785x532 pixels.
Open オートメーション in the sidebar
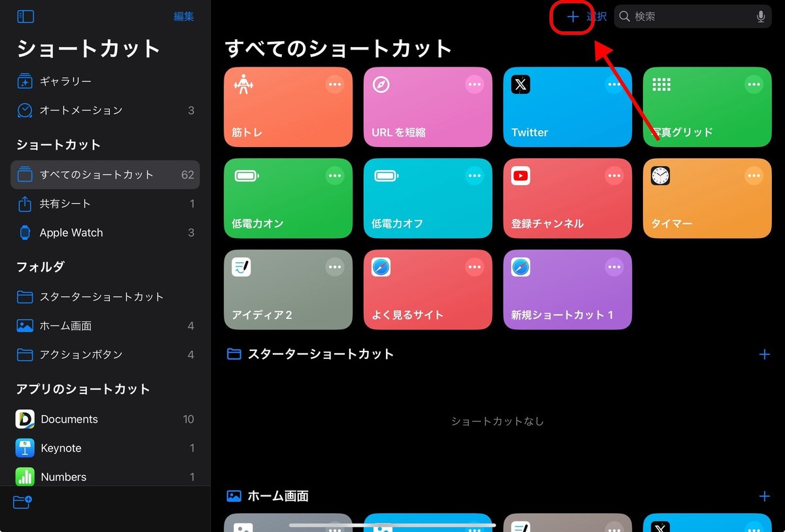pyautogui.click(x=105, y=110)
